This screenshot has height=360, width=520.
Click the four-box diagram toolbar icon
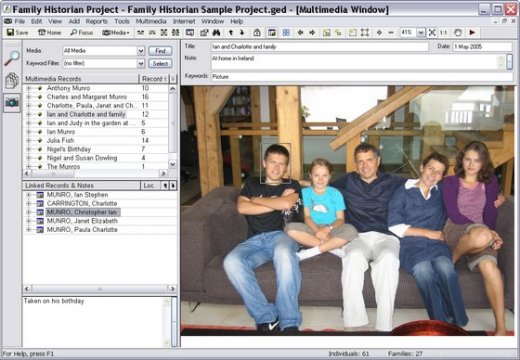tap(176, 32)
